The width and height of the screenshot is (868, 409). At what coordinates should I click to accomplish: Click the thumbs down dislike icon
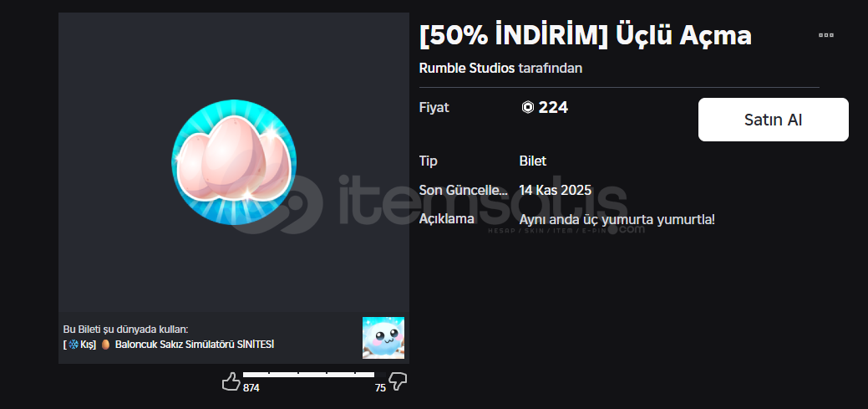coord(398,381)
